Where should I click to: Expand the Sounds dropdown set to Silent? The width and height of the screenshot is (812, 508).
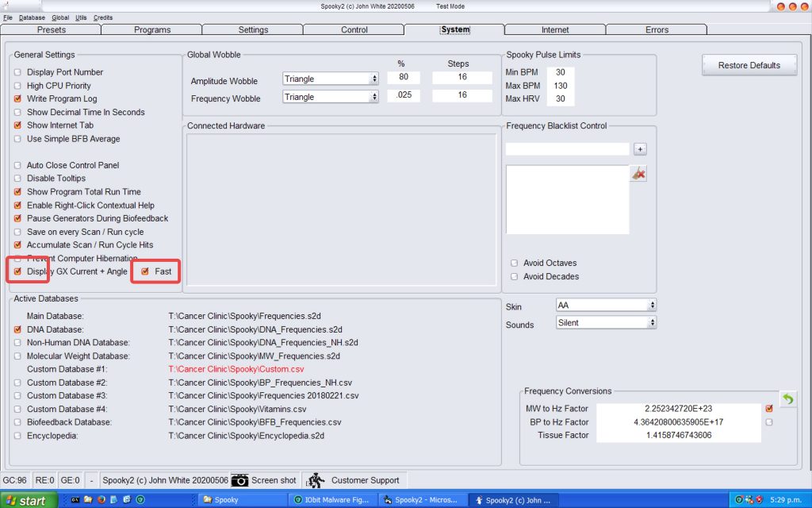point(607,323)
